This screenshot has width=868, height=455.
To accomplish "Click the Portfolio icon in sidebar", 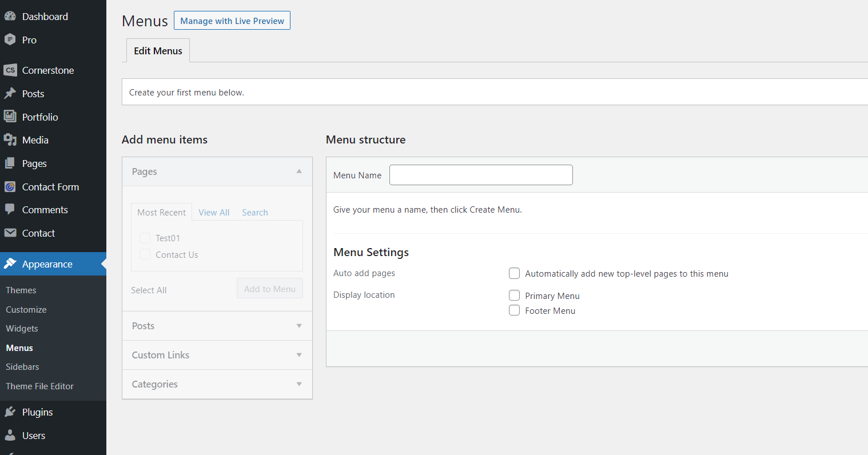I will click(x=10, y=117).
